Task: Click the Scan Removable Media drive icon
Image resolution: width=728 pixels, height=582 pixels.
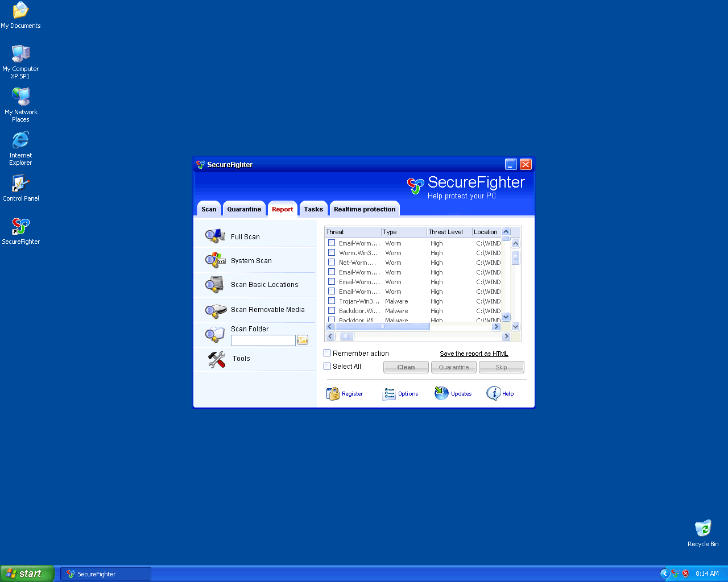Action: (215, 310)
